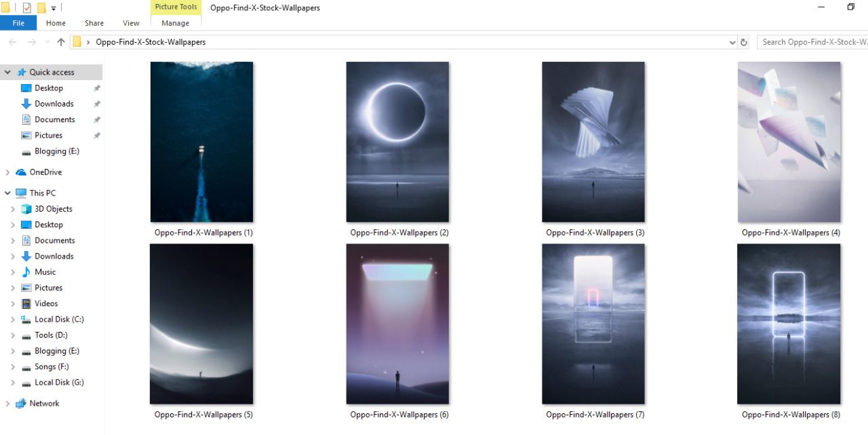
Task: Open the Songs (F:) drive
Action: 50,366
